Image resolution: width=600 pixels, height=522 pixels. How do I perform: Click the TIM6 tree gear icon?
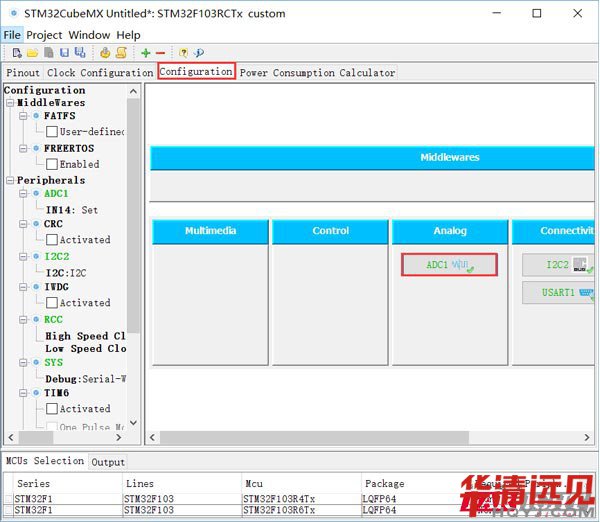coord(36,393)
